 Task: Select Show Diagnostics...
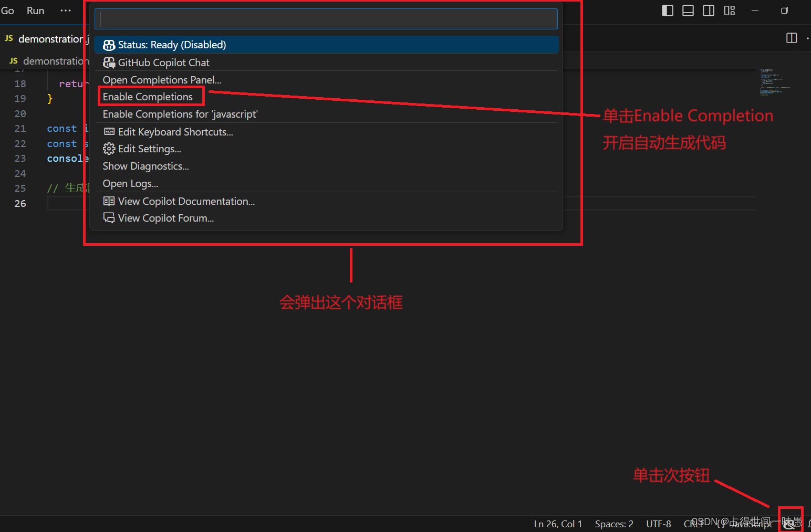(x=326, y=166)
